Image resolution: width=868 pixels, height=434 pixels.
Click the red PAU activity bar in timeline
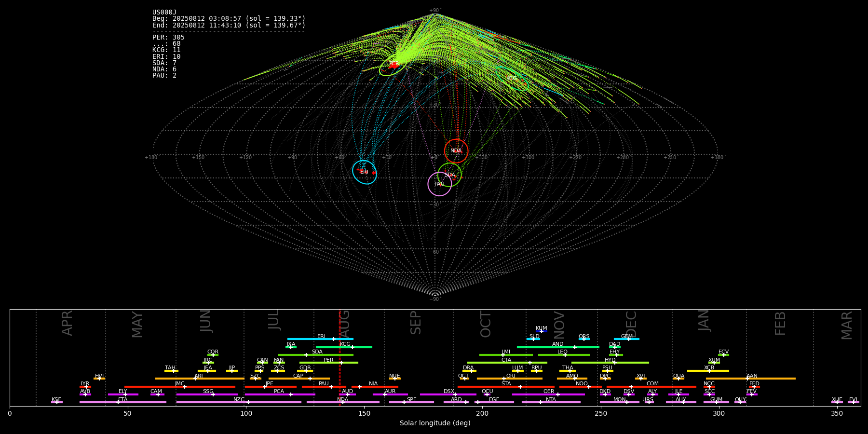324,387
